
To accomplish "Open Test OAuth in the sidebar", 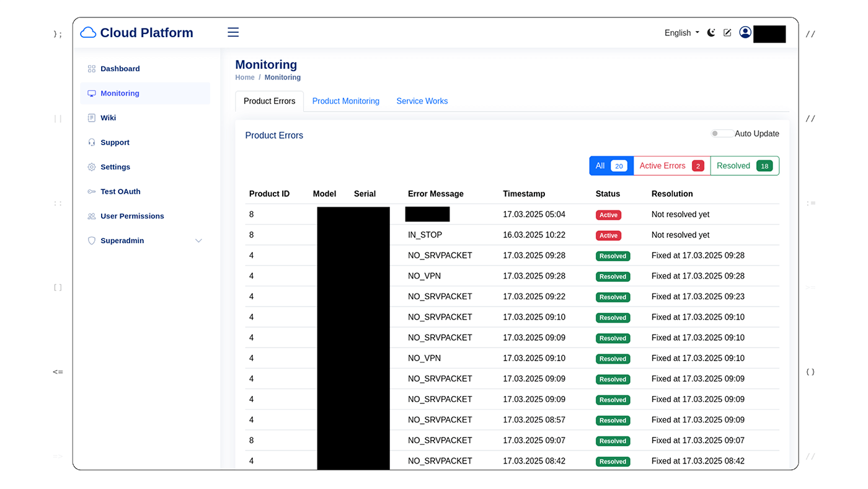I will tap(120, 192).
